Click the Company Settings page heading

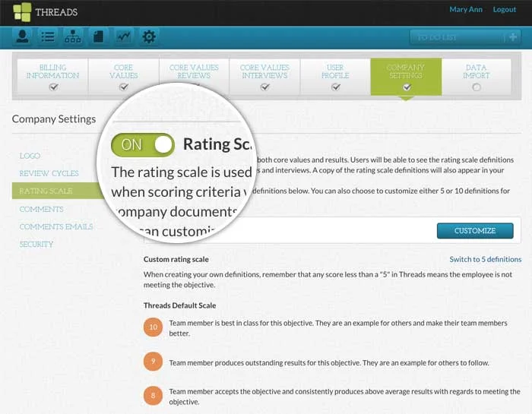(54, 119)
